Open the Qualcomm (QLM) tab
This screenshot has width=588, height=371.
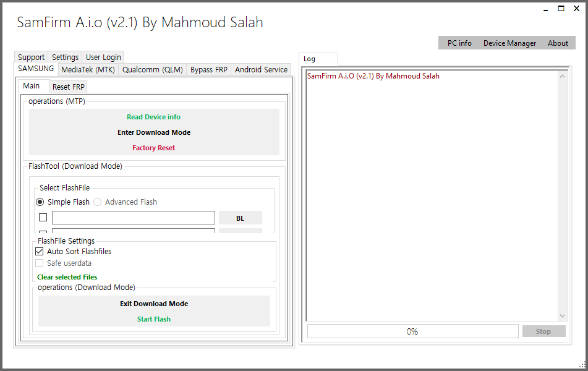[x=153, y=69]
